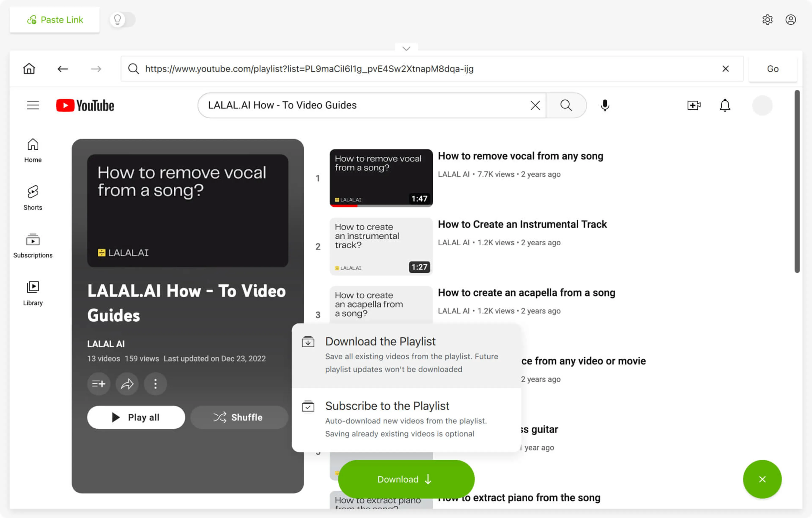
Task: Share the playlist with arrow icon
Action: (x=127, y=384)
